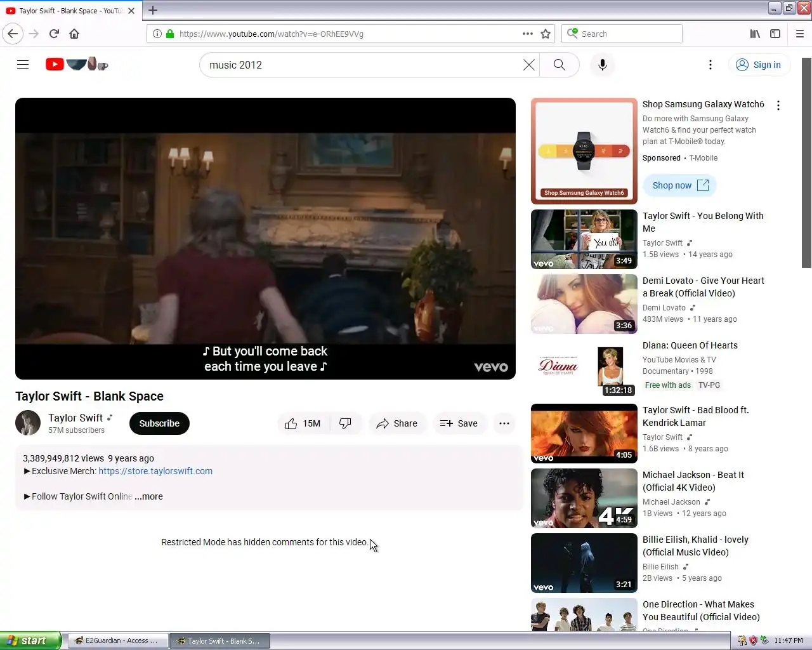Click the taskbar clock 11:47 PM
This screenshot has height=650, width=812.
click(789, 640)
